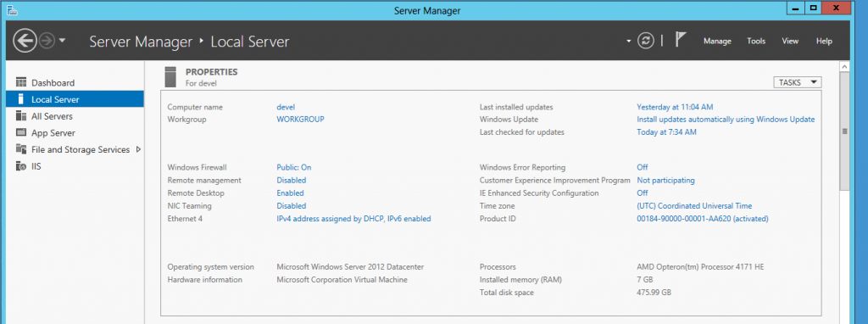Click the server tower icon beside PROPERTIES
Screen dimensions: 868x324
170,77
